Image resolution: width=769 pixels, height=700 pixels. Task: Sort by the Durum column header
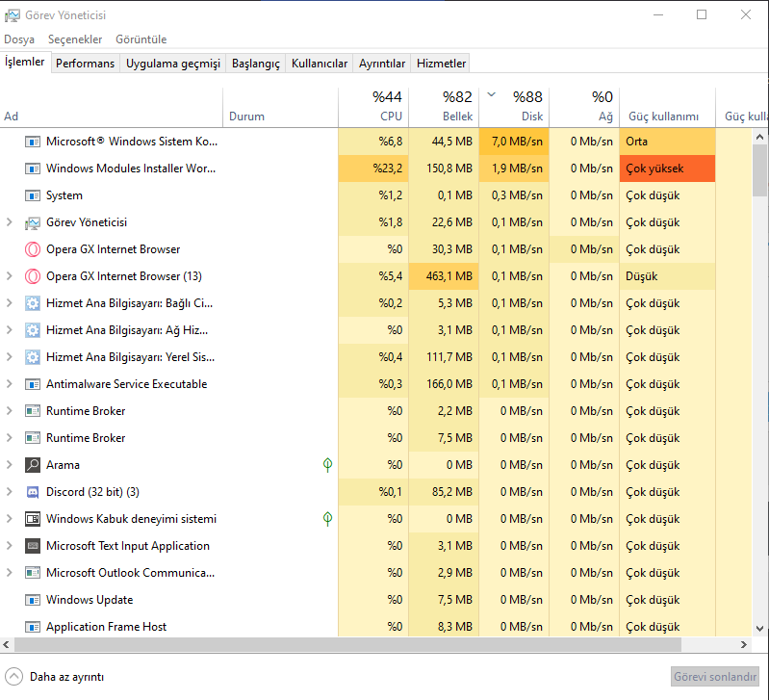point(280,107)
